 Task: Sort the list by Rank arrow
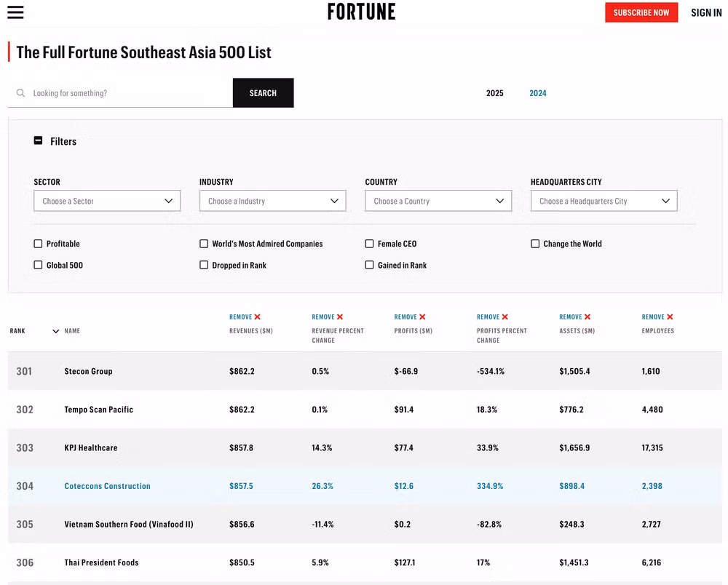pyautogui.click(x=55, y=332)
